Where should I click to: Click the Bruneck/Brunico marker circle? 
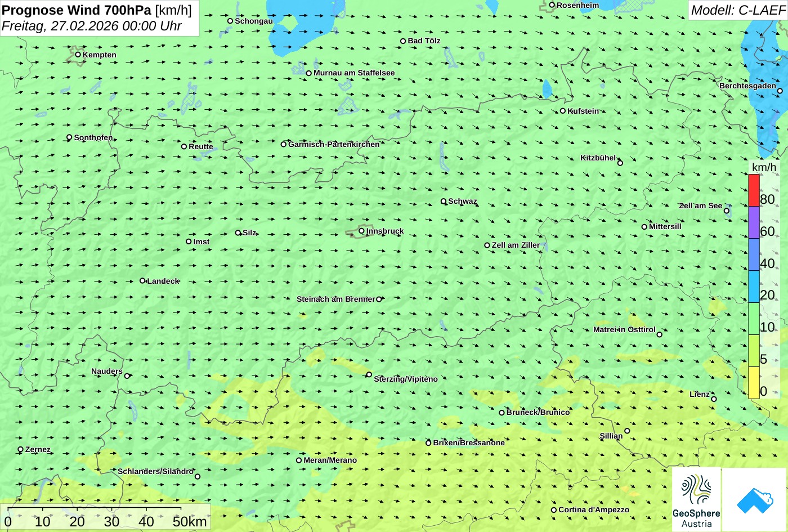[502, 413]
